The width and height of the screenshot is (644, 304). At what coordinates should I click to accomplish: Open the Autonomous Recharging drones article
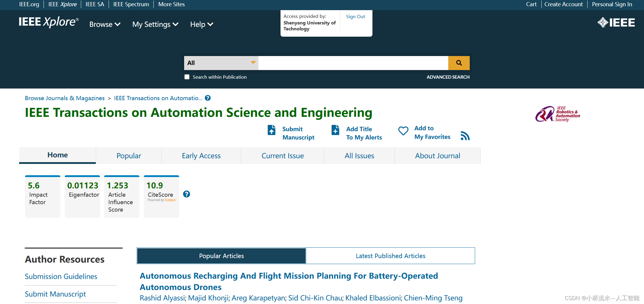click(289, 281)
